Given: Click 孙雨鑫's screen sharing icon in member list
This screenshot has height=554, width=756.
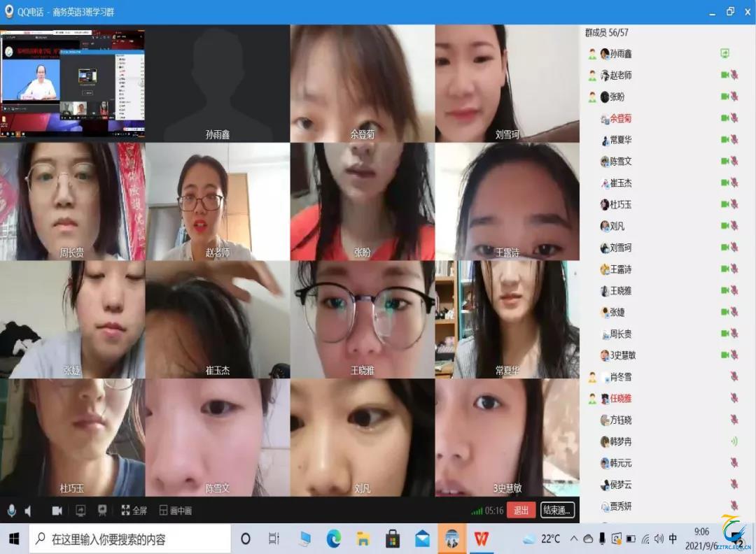Looking at the screenshot, I should pyautogui.click(x=725, y=54).
